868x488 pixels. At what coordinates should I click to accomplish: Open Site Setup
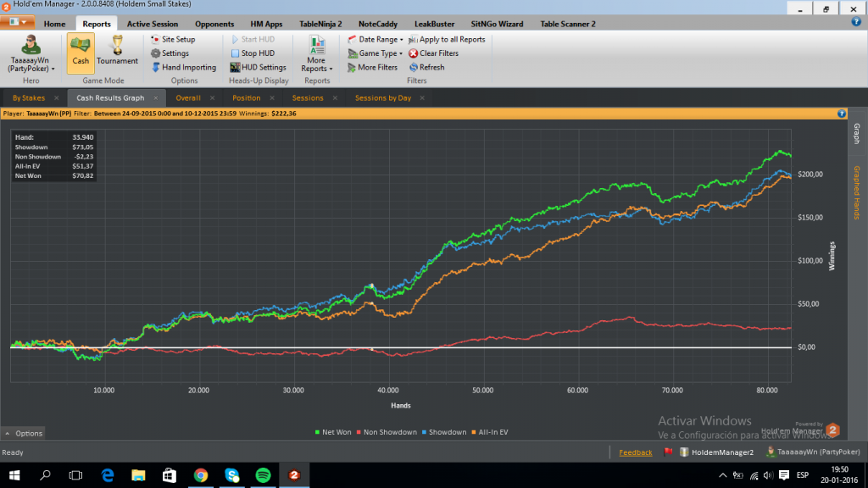[178, 39]
